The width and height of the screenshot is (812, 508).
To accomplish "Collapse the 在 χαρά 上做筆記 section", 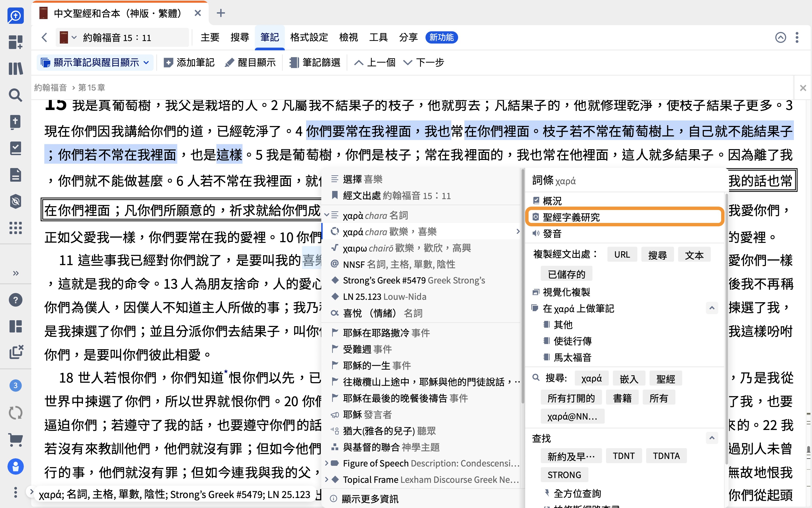I will [712, 308].
